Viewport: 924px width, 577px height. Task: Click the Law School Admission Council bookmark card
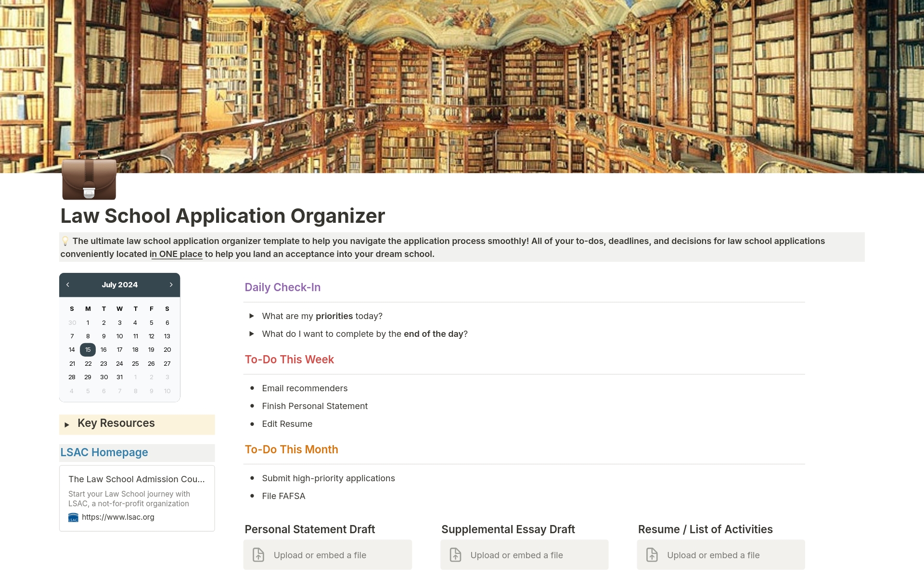[x=137, y=498]
